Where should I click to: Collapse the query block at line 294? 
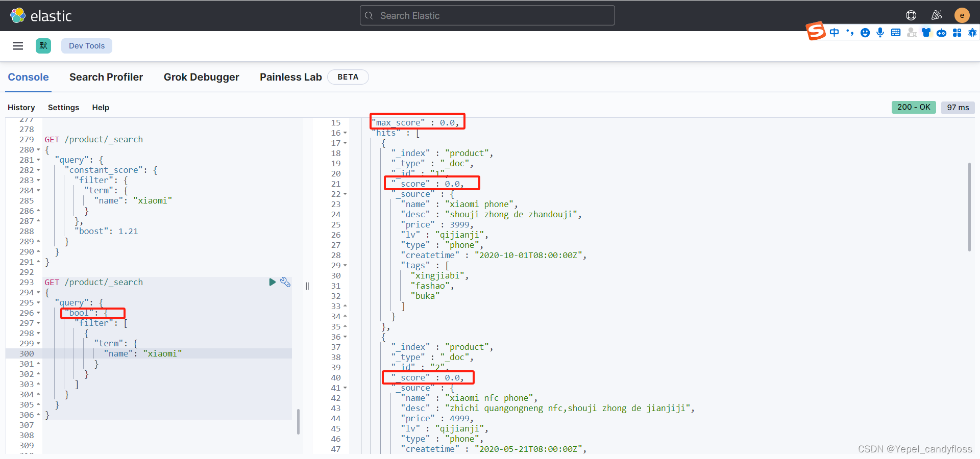[x=38, y=292]
